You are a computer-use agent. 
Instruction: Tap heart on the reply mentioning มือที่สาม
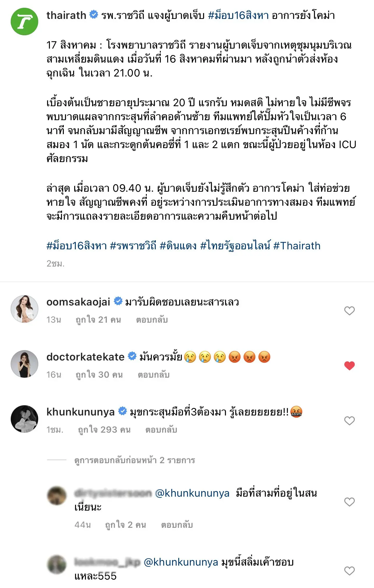coord(349,502)
